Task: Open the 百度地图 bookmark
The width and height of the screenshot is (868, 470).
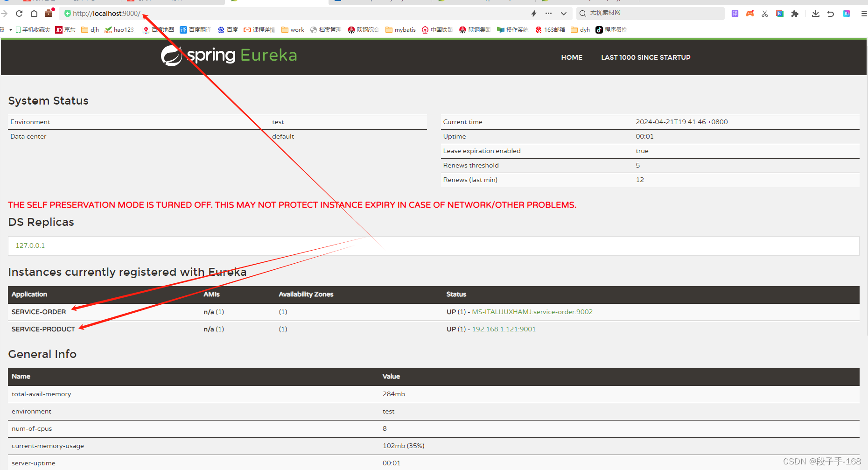Action: pos(158,29)
